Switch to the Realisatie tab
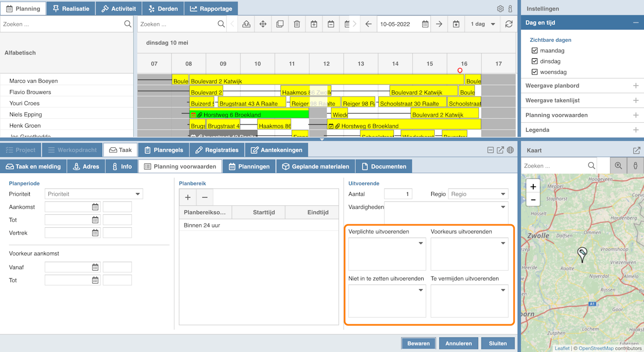Image resolution: width=644 pixels, height=352 pixels. 70,9
